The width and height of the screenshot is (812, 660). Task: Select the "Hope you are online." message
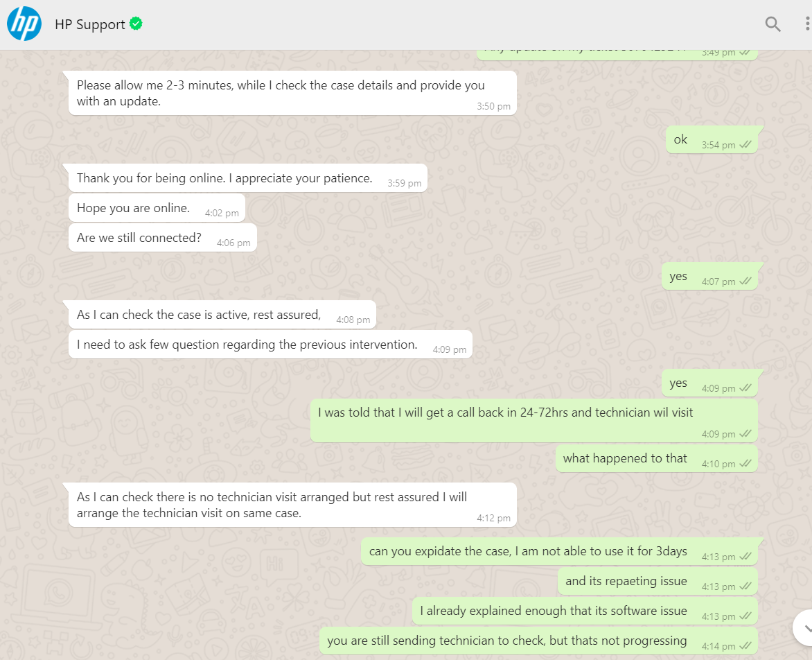coord(133,208)
